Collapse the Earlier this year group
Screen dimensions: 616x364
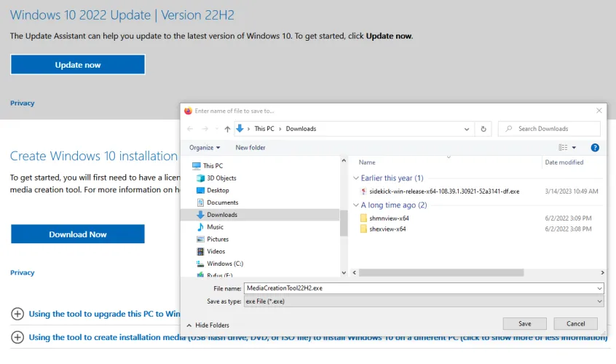[x=355, y=178]
